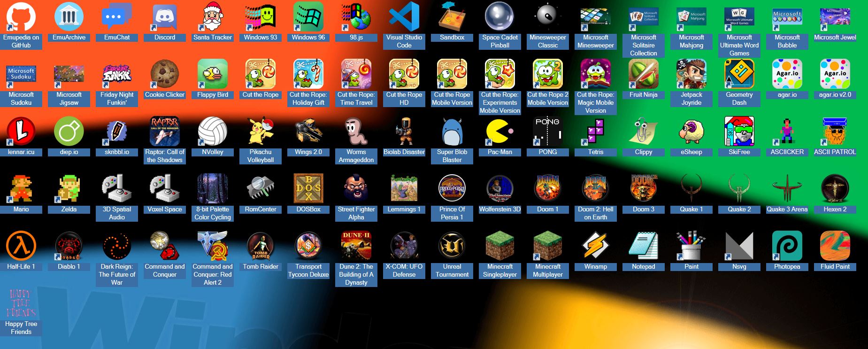
Task: Open the Pac-Man icon
Action: coord(499,132)
